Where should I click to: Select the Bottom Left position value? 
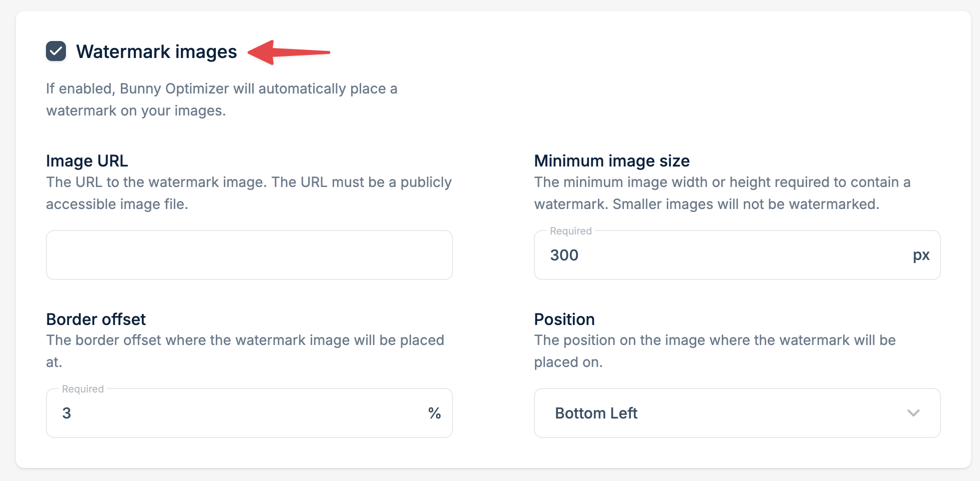596,413
